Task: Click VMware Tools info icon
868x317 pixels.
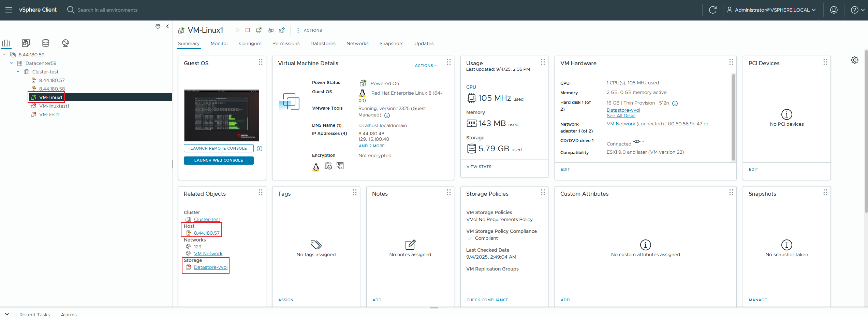Action: pyautogui.click(x=387, y=115)
